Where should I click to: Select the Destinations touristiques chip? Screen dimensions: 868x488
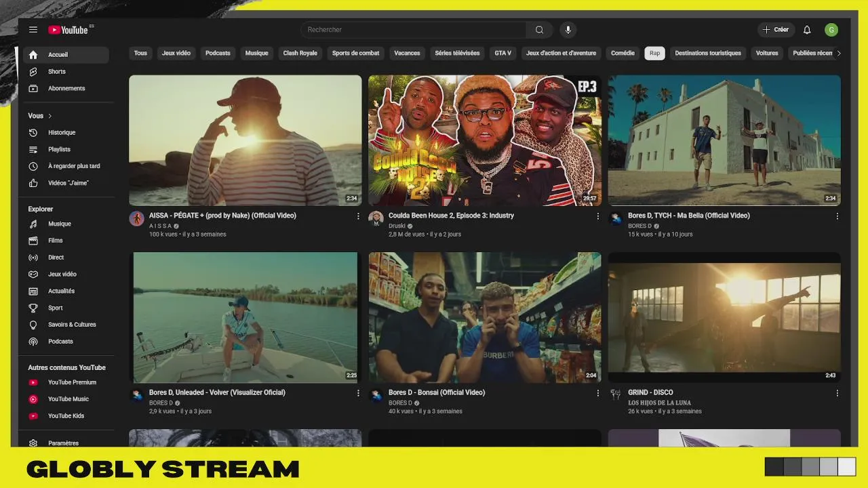pyautogui.click(x=708, y=54)
